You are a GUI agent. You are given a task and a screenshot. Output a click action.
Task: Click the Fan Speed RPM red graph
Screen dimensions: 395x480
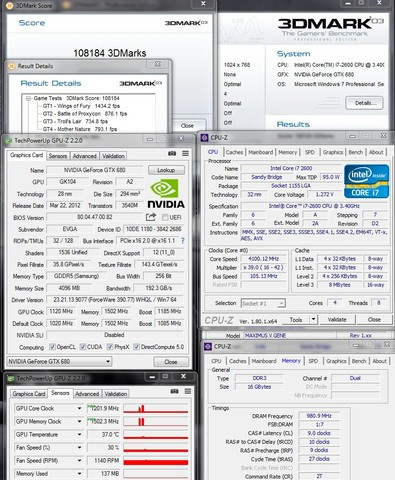(155, 461)
